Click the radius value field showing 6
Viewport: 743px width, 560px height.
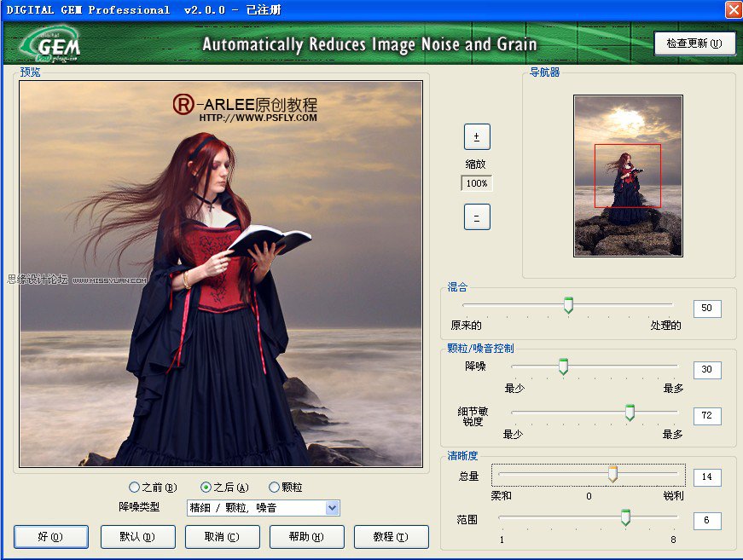(x=707, y=521)
